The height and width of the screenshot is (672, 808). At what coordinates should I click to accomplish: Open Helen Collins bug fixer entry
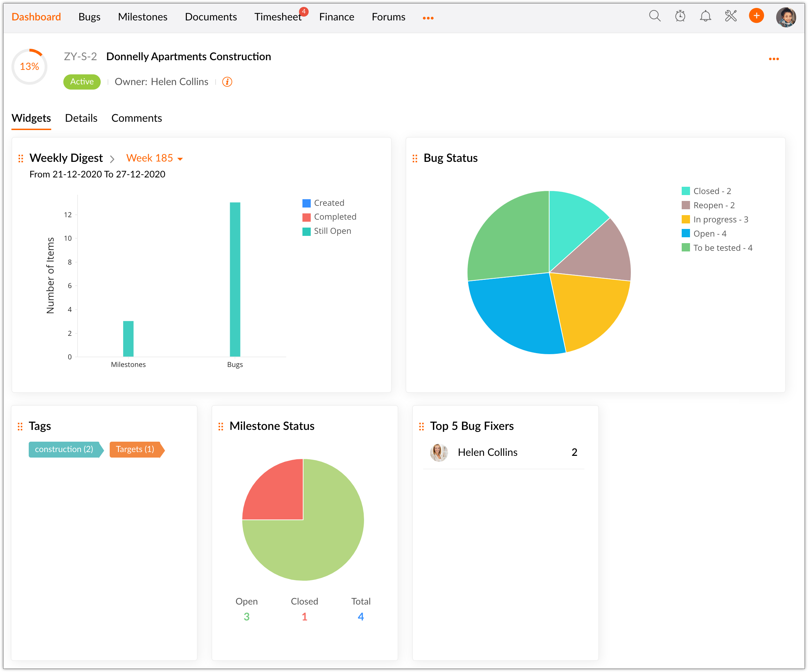[487, 452]
